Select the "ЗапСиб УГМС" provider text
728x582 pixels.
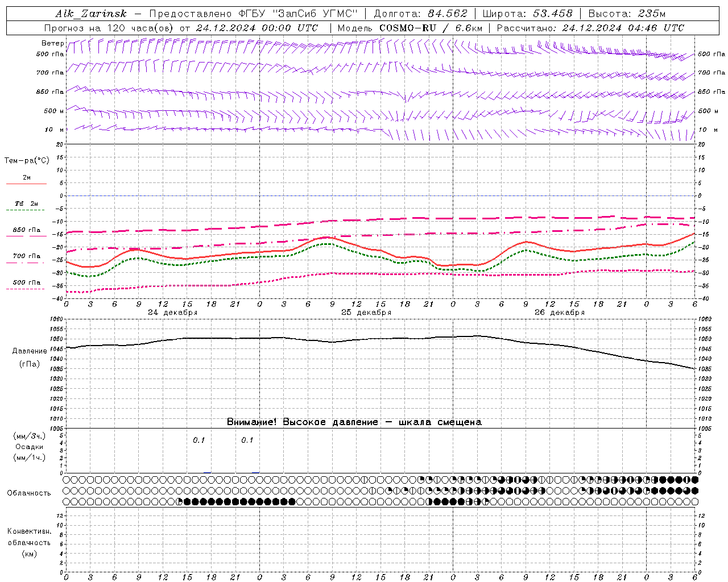(x=315, y=14)
